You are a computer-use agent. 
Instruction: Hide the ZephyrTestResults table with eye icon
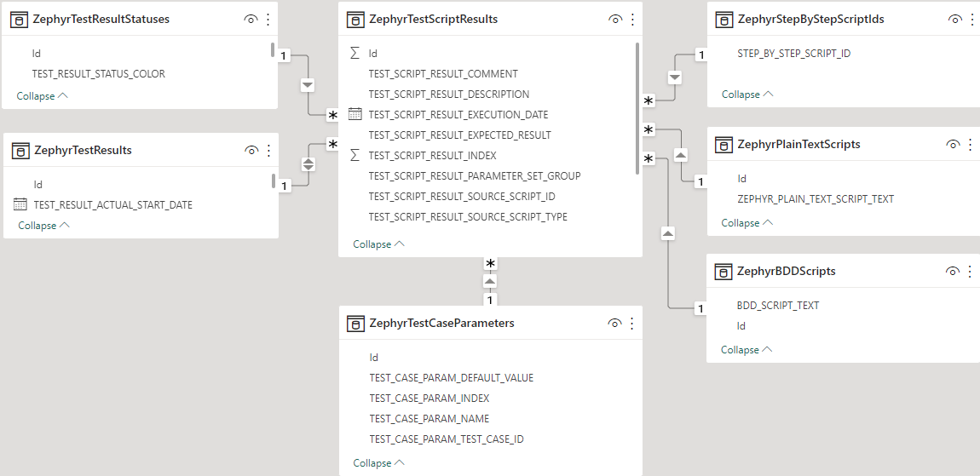point(251,151)
